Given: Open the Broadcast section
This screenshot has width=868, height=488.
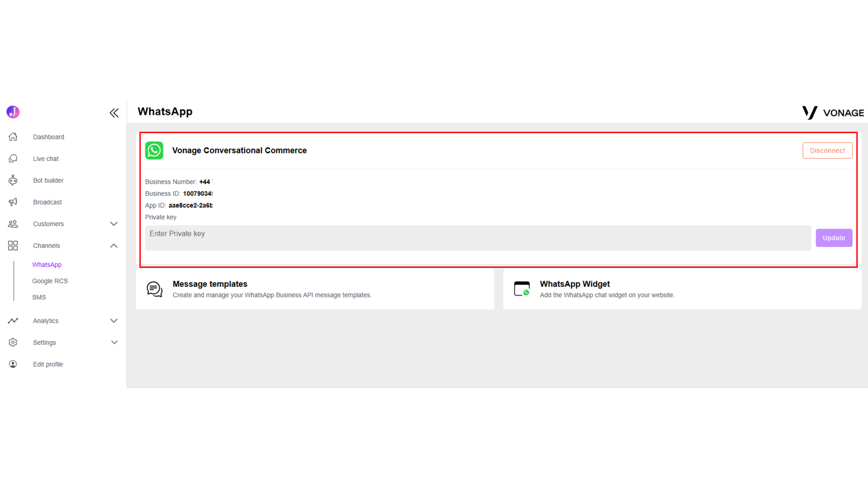Looking at the screenshot, I should click(x=47, y=202).
